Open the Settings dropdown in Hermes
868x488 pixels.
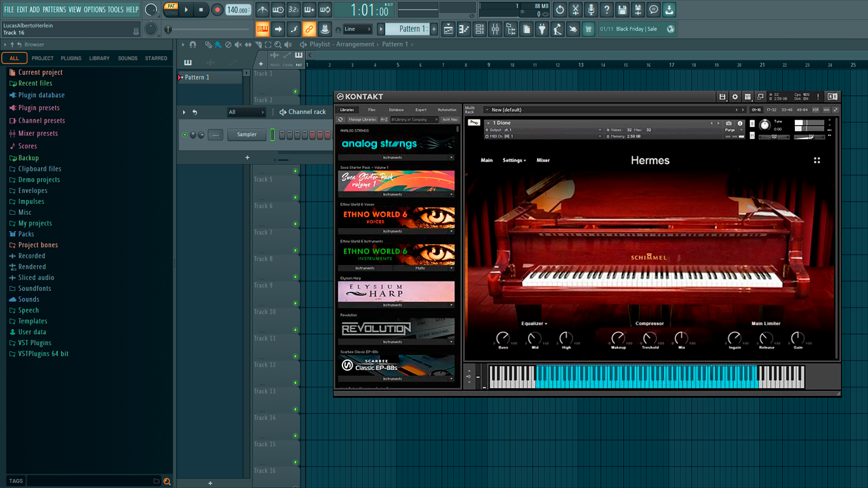click(x=514, y=161)
